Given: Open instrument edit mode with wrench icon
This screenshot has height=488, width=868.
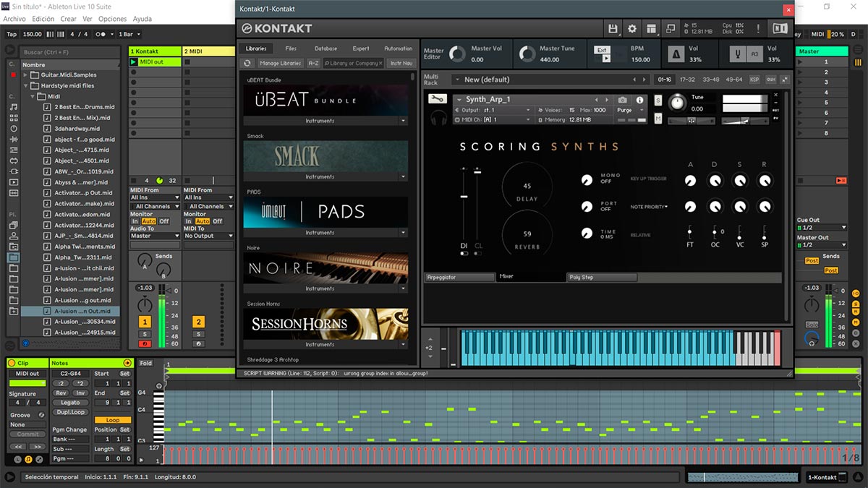Looking at the screenshot, I should click(437, 99).
